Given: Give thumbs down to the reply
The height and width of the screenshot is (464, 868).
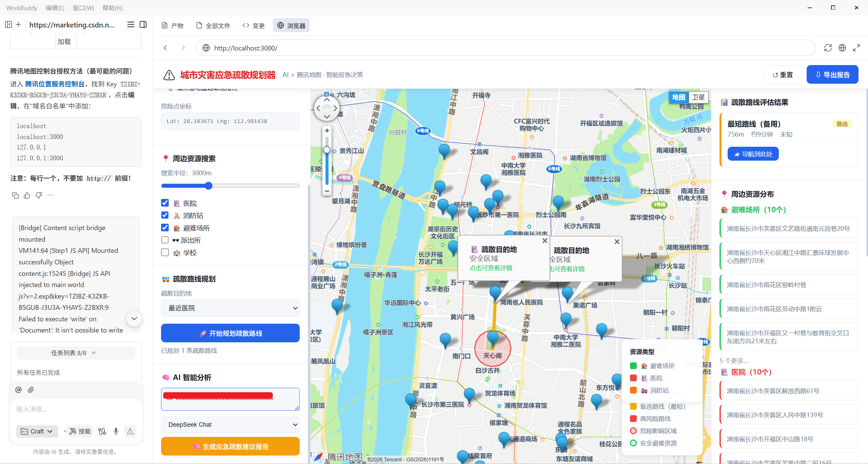Looking at the screenshot, I should tap(39, 195).
